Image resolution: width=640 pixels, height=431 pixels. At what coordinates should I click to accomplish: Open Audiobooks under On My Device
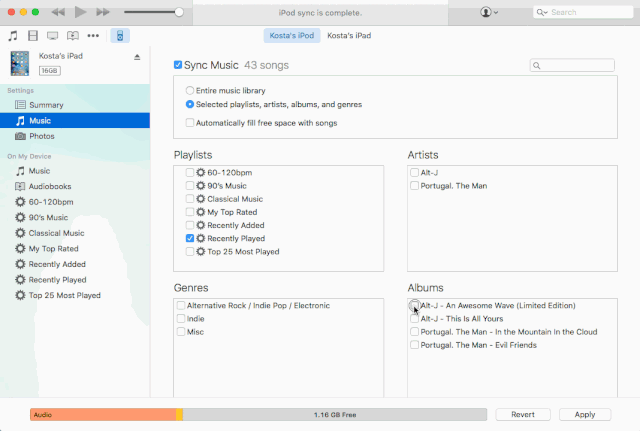pos(75,186)
